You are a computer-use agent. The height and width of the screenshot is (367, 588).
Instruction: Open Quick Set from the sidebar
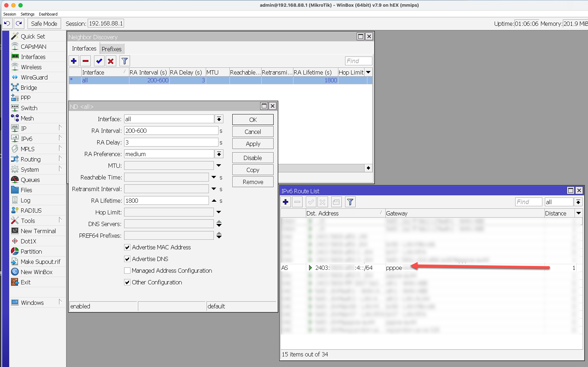[x=33, y=36]
